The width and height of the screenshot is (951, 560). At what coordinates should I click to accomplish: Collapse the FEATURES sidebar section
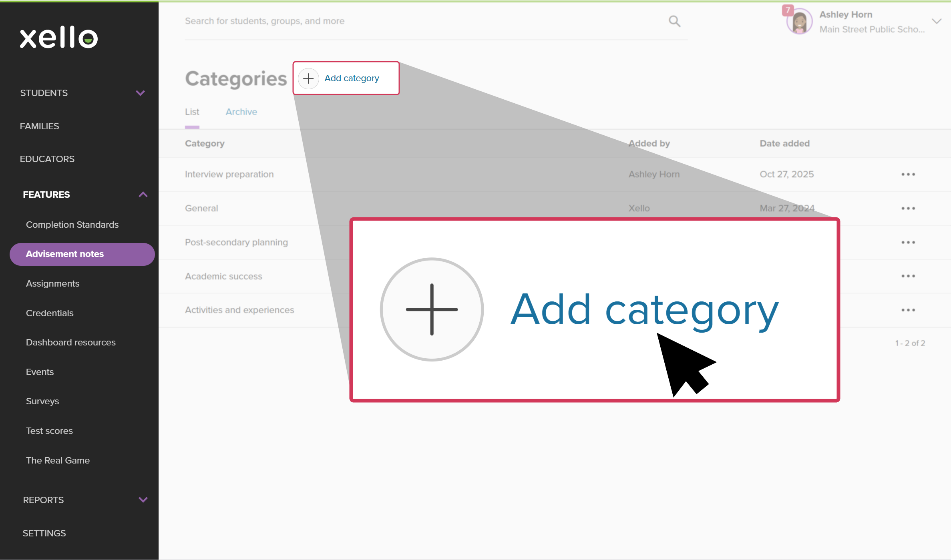[x=143, y=195]
